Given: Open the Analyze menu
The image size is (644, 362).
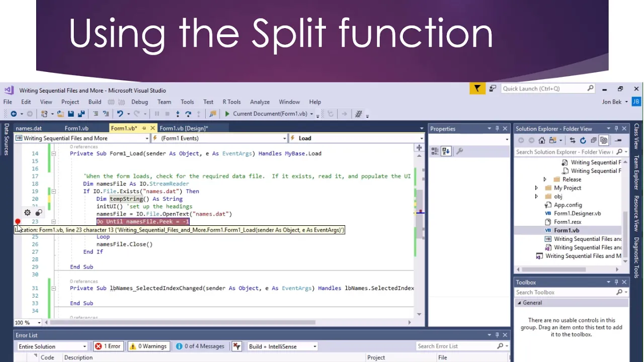Looking at the screenshot, I should (260, 102).
